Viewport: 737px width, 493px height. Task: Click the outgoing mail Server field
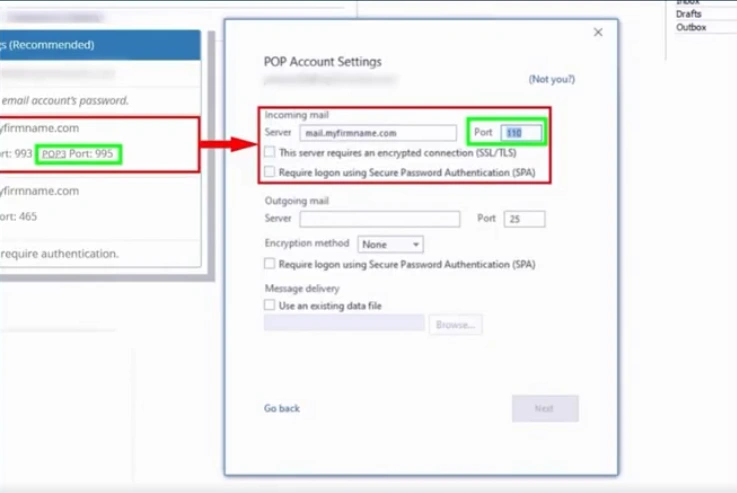click(x=380, y=219)
